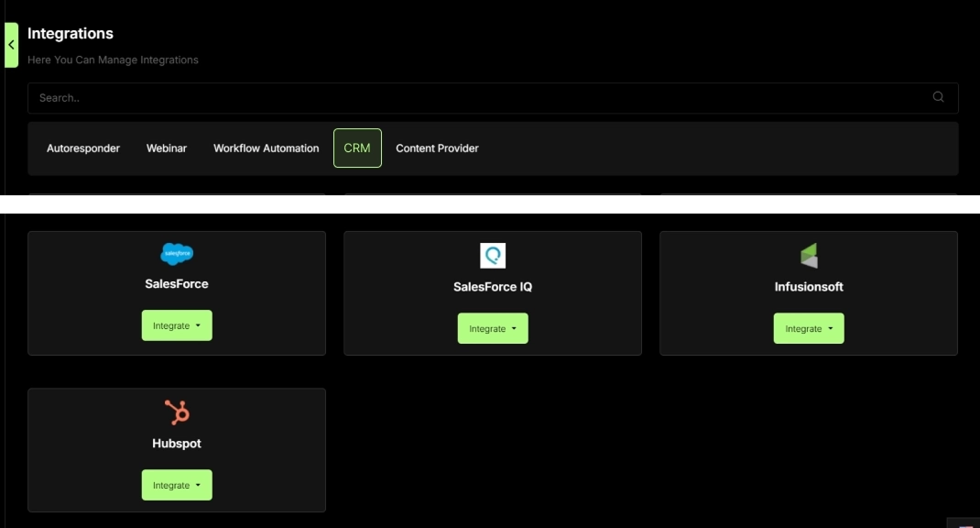Switch to the Autoresponder tab

click(83, 148)
